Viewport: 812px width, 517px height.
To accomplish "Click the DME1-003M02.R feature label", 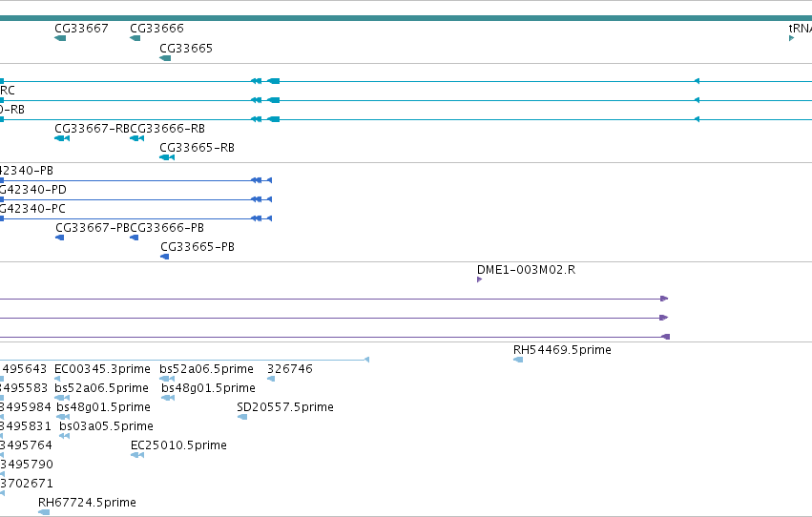I will (526, 270).
